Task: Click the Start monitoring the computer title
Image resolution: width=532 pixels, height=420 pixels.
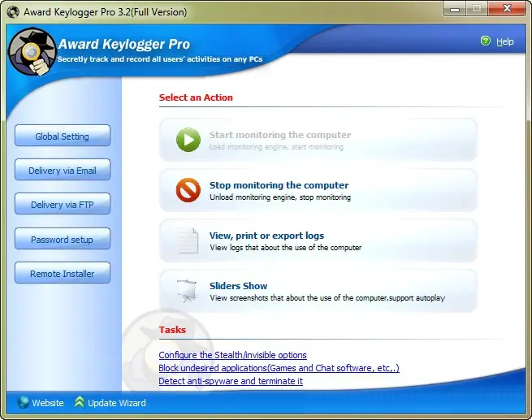Action: (280, 135)
